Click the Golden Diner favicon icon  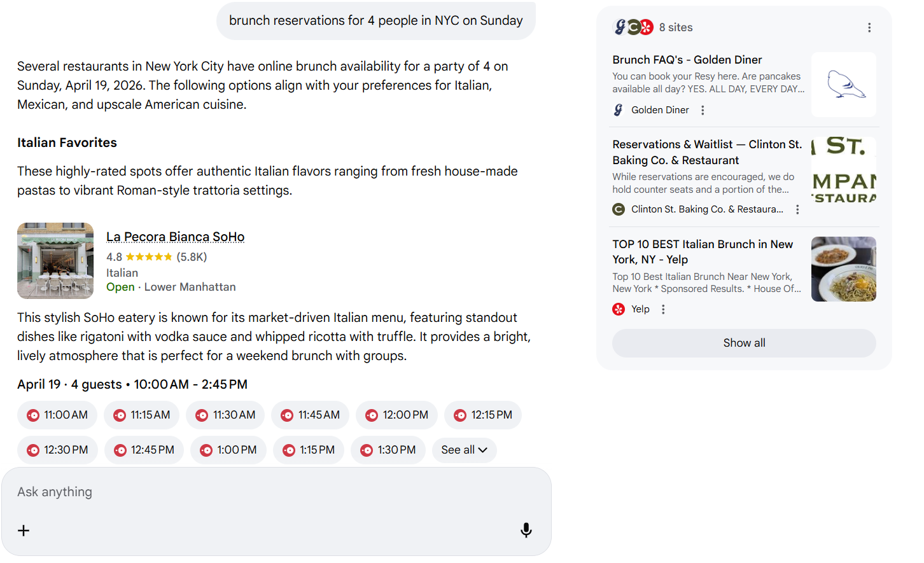pyautogui.click(x=617, y=109)
